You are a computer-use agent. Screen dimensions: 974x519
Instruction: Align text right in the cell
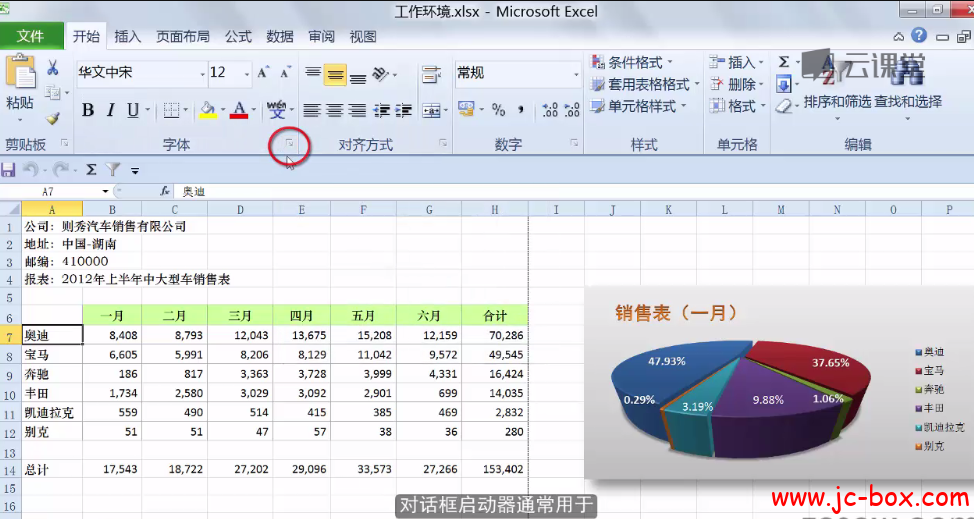[357, 111]
